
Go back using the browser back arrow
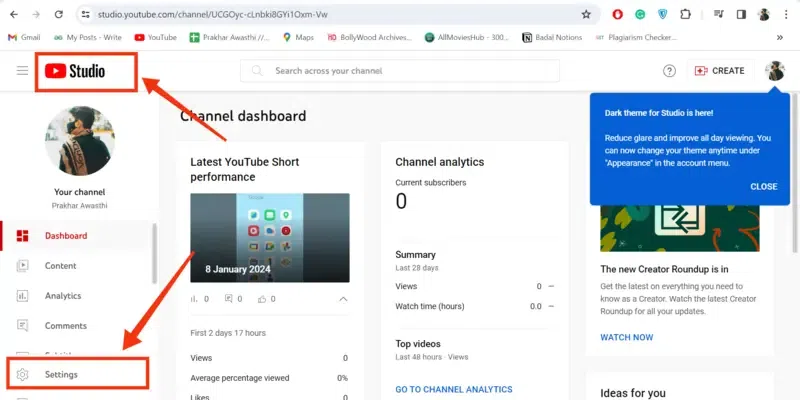coord(14,15)
